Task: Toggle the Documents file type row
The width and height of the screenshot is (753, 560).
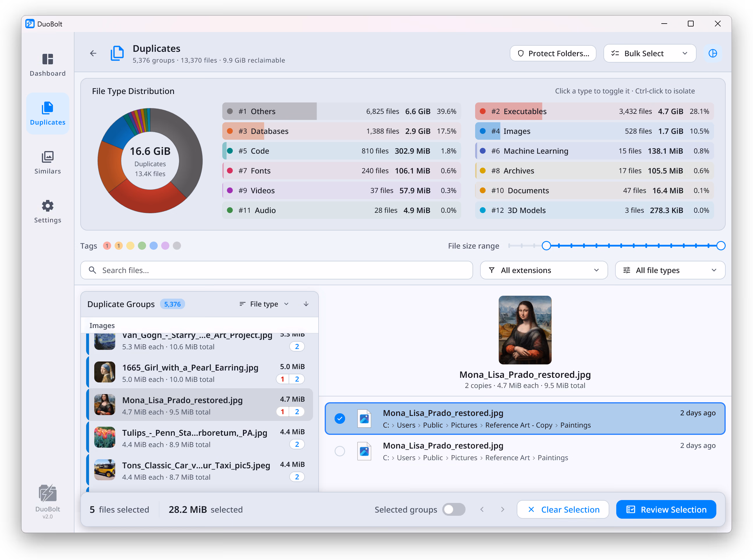Action: point(594,190)
